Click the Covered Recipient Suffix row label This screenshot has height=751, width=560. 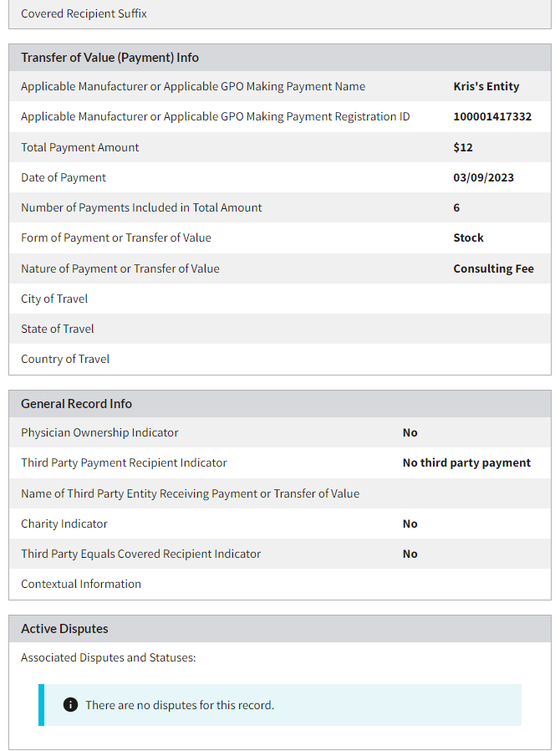click(84, 13)
